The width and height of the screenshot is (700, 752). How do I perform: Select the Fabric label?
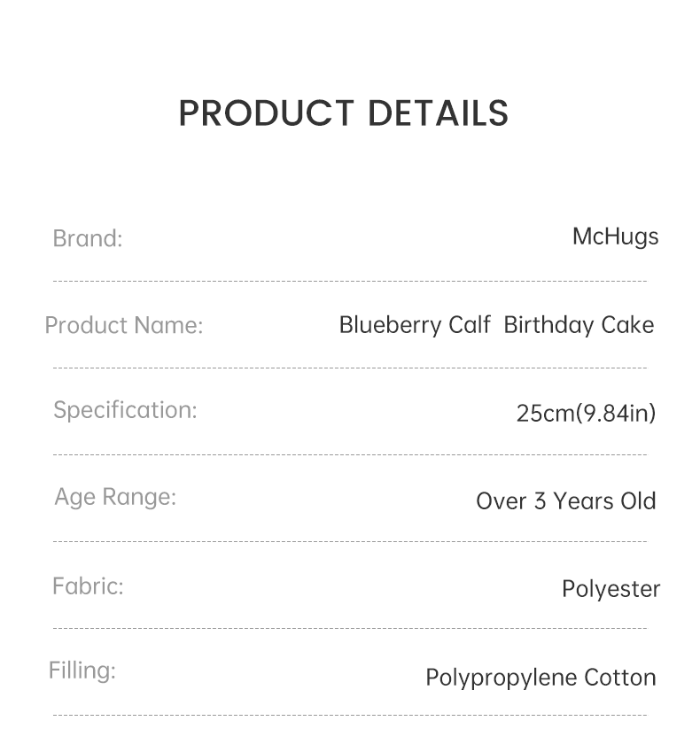pyautogui.click(x=89, y=586)
